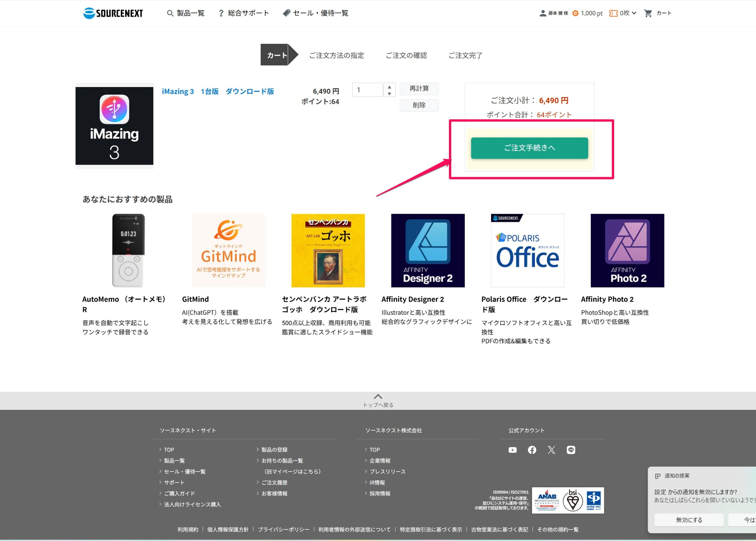Expand the coupon 0枚 dropdown chevron
Screen dimensions: 756x541
pos(634,13)
